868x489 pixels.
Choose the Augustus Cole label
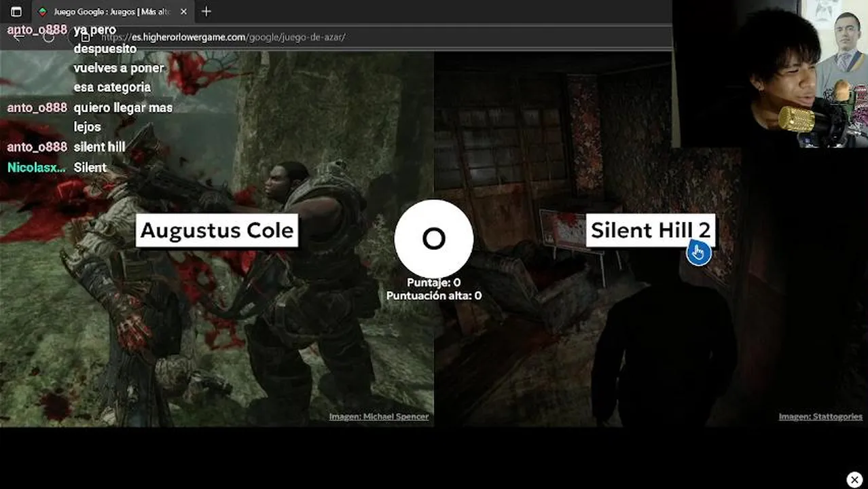(217, 231)
